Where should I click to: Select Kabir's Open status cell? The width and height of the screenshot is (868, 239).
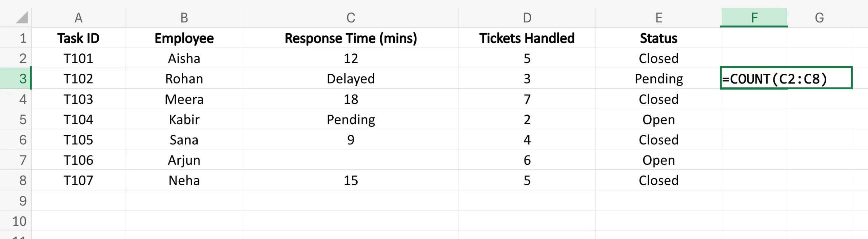pyautogui.click(x=658, y=119)
